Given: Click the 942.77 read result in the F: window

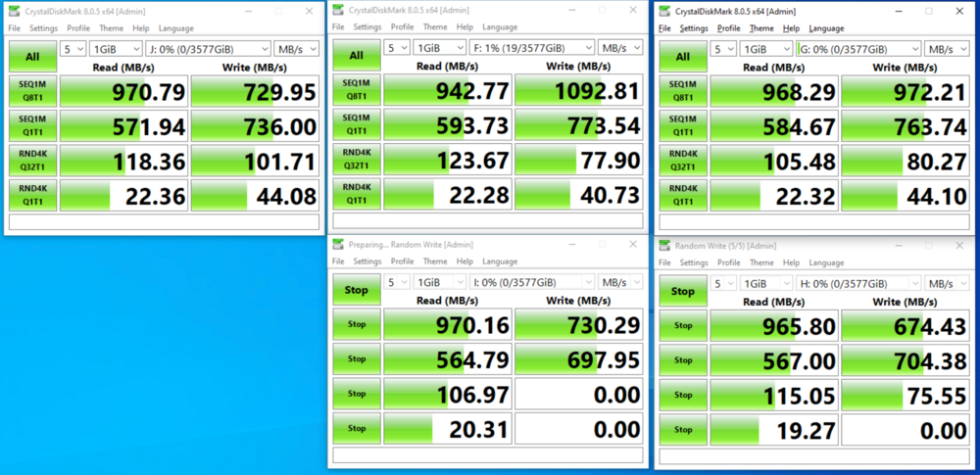Looking at the screenshot, I should coord(448,91).
